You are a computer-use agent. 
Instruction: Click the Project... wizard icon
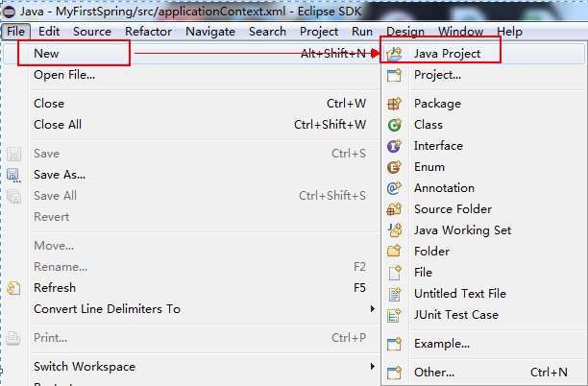pyautogui.click(x=394, y=75)
